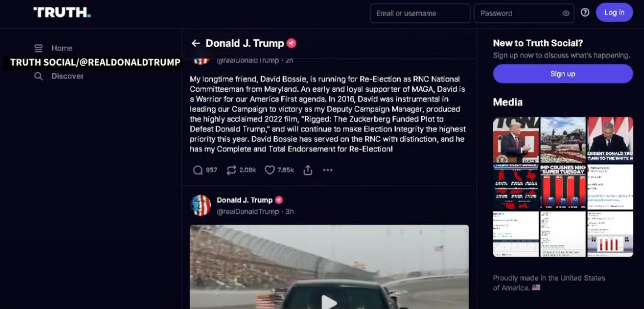Open the three-dot more options menu
Image resolution: width=644 pixels, height=309 pixels.
pos(328,170)
